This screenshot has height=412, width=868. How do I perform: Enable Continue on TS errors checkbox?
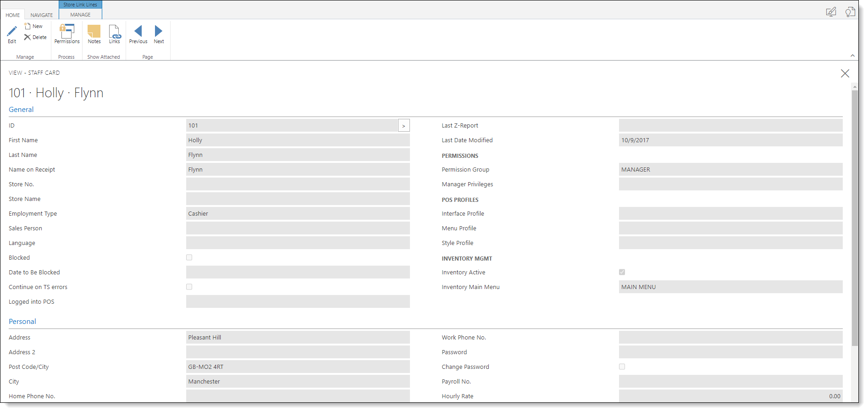[x=189, y=287]
